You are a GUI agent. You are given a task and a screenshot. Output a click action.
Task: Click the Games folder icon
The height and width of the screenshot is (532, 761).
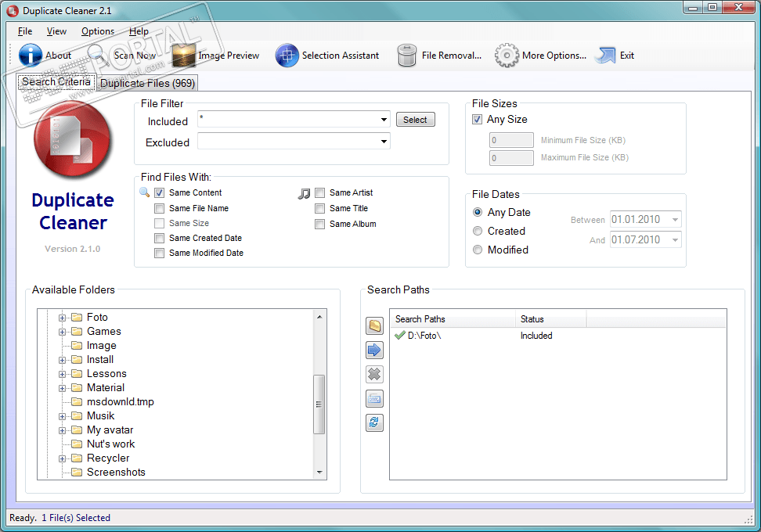pyautogui.click(x=77, y=331)
